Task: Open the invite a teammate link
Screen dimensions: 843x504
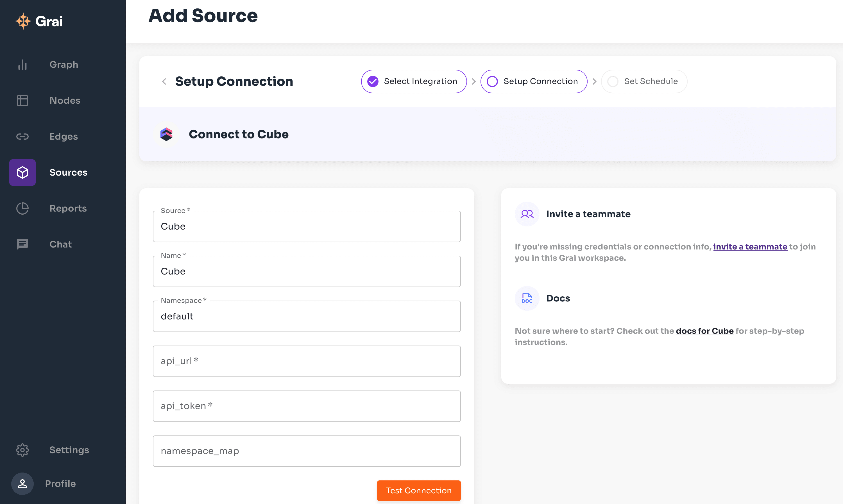Action: click(x=750, y=247)
